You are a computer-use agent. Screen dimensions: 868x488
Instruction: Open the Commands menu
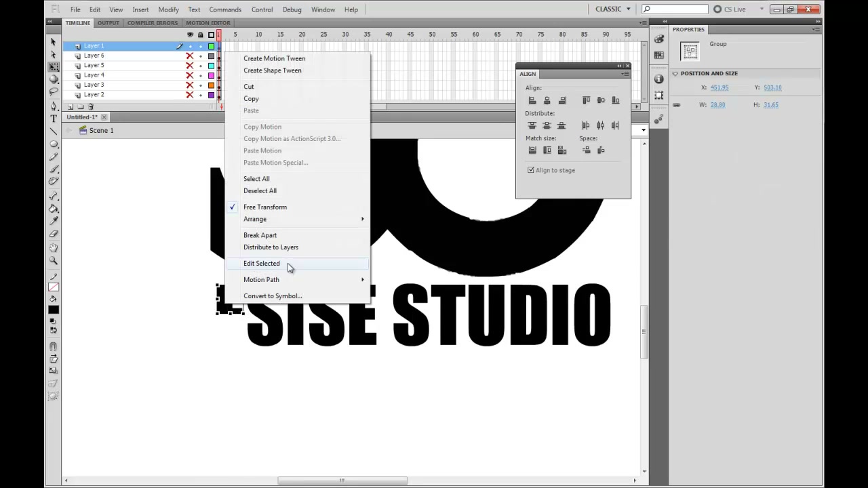click(225, 9)
